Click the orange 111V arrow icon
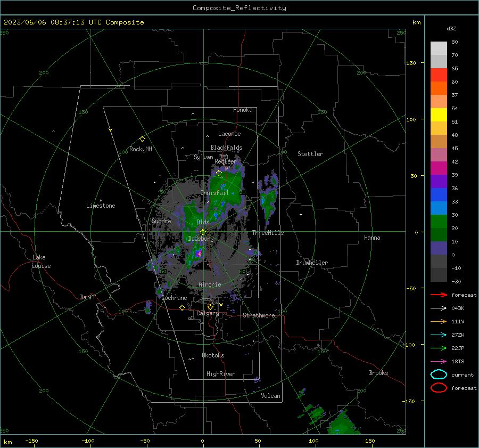 439,321
